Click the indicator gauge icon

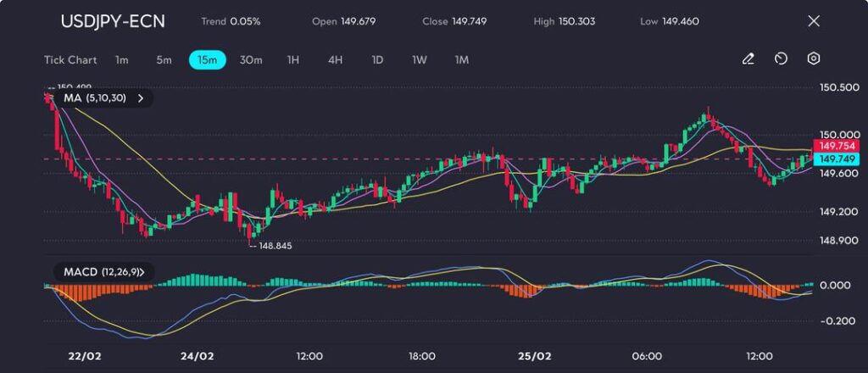[781, 59]
